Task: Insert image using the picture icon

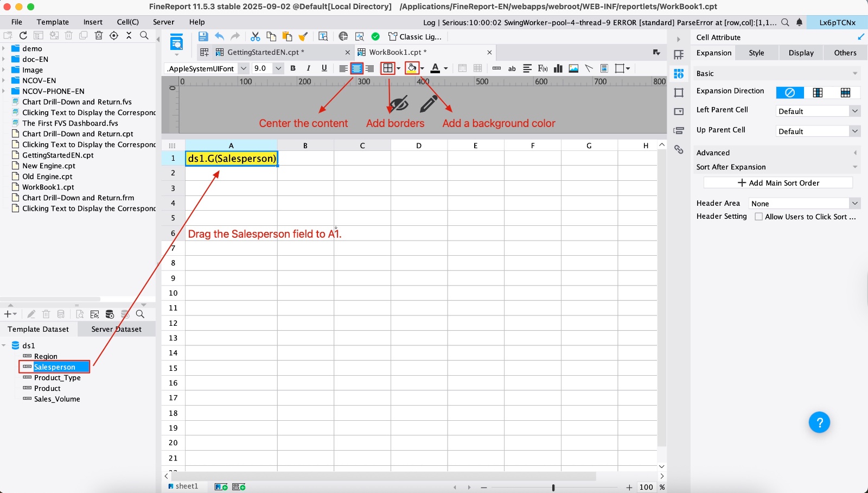Action: point(573,68)
